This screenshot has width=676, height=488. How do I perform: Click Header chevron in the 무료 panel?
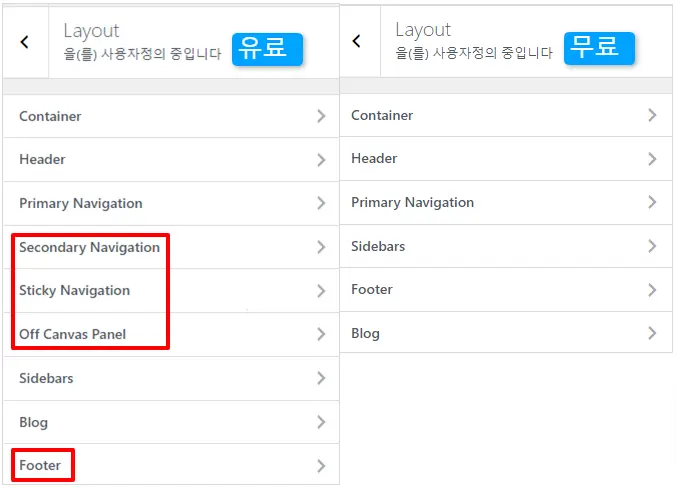[653, 159]
